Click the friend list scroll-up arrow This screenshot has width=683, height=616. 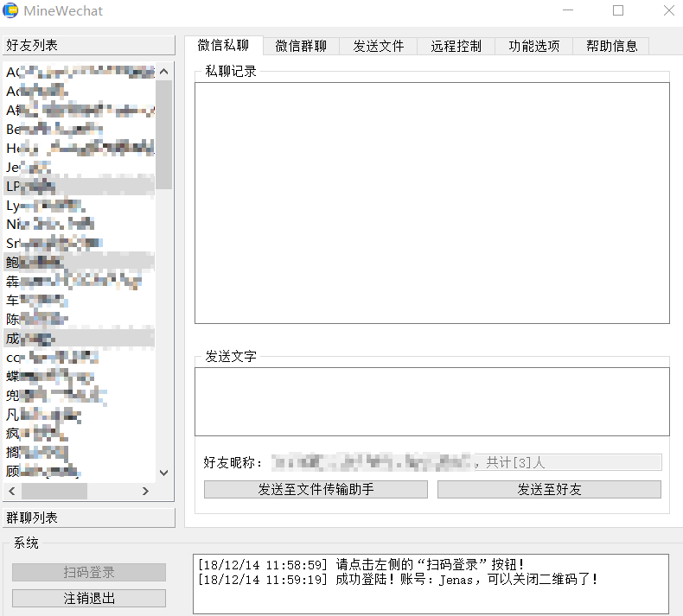point(164,72)
